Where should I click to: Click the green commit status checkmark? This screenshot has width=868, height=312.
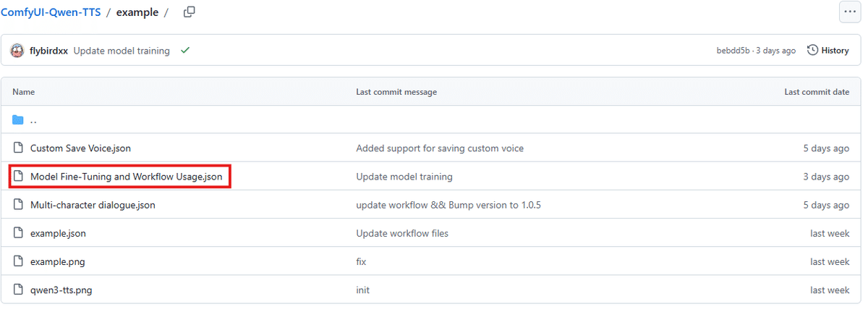tap(185, 51)
